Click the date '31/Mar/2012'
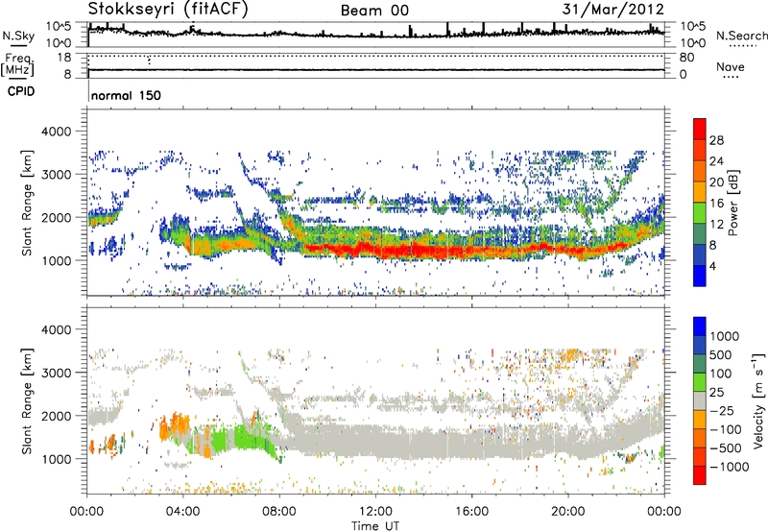 tap(613, 9)
